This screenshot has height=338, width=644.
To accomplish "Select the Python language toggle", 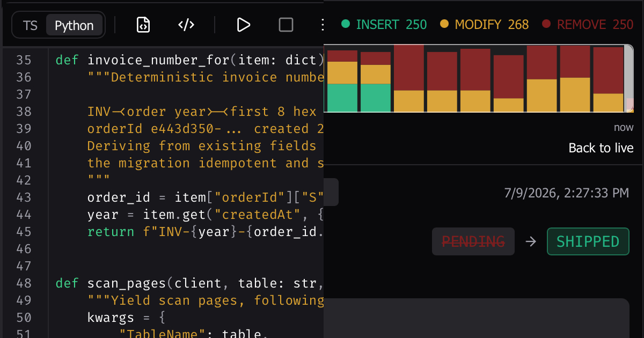I will coord(74,25).
